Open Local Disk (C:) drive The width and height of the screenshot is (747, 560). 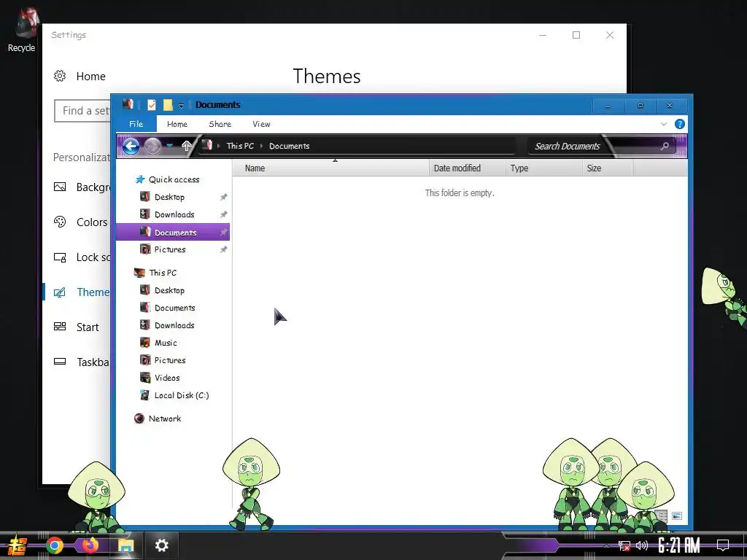tap(182, 395)
